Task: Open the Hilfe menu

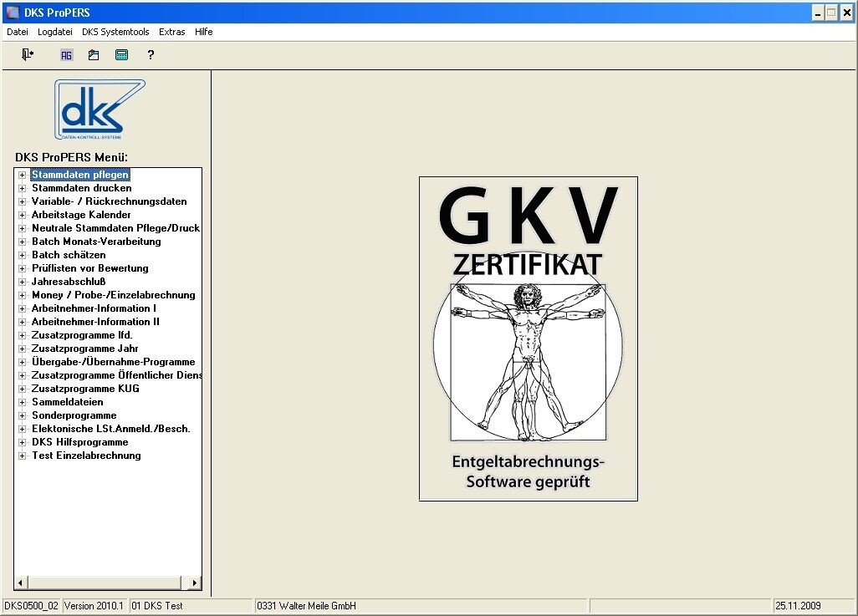Action: pyautogui.click(x=203, y=32)
